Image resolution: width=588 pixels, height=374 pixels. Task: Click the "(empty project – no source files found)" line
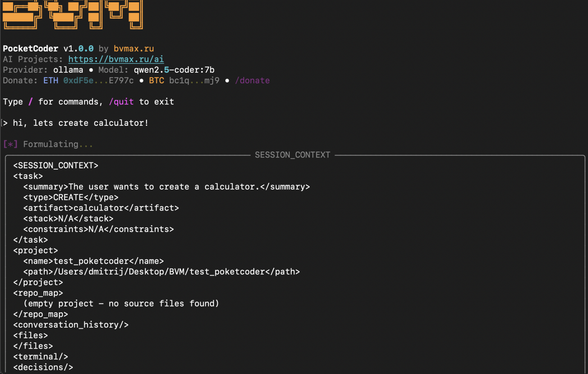(121, 304)
